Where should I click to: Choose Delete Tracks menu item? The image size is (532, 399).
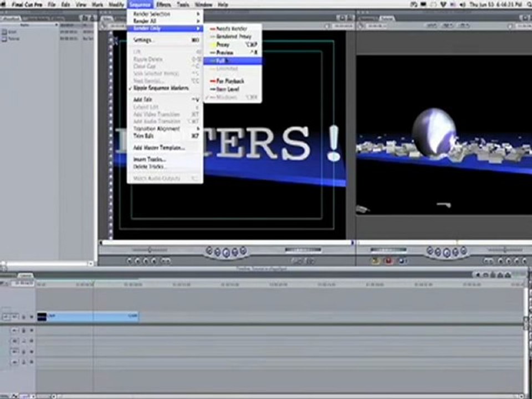coord(165,166)
